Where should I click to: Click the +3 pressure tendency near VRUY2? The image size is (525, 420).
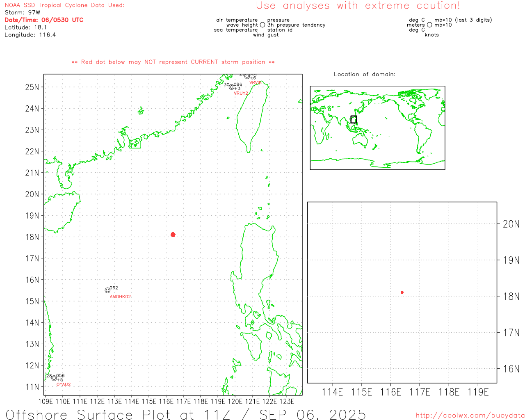tap(237, 89)
